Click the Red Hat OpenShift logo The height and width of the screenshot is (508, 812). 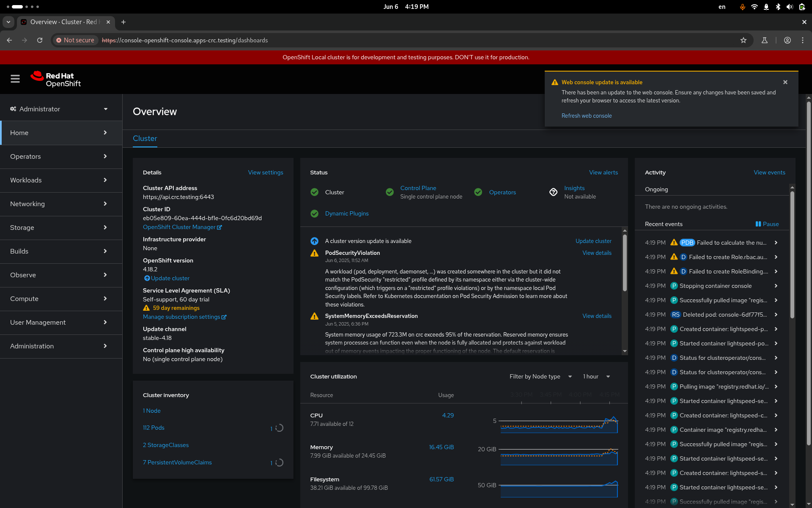55,79
